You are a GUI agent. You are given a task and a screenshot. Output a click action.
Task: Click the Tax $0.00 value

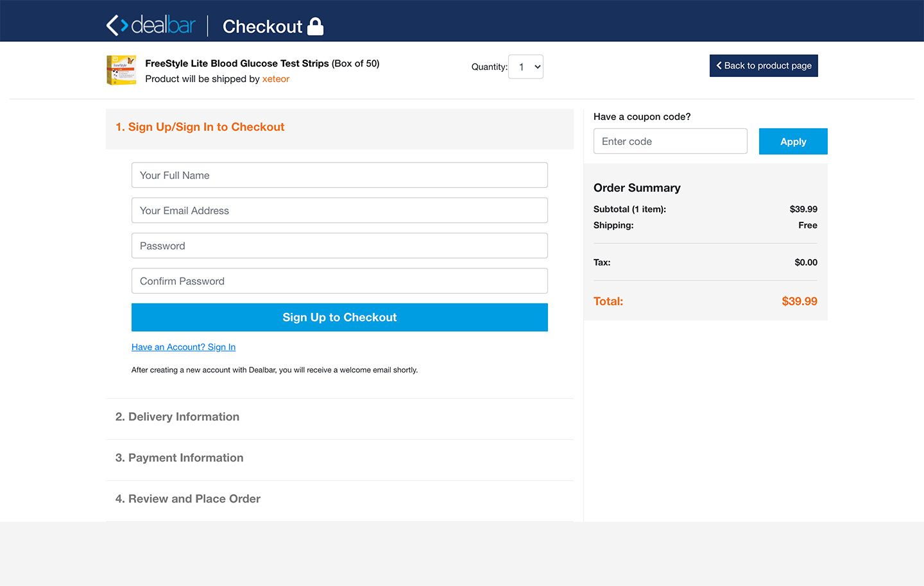point(806,262)
